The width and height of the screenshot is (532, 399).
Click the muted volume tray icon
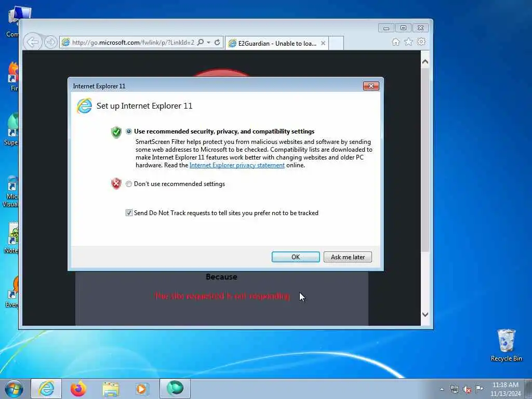point(467,389)
